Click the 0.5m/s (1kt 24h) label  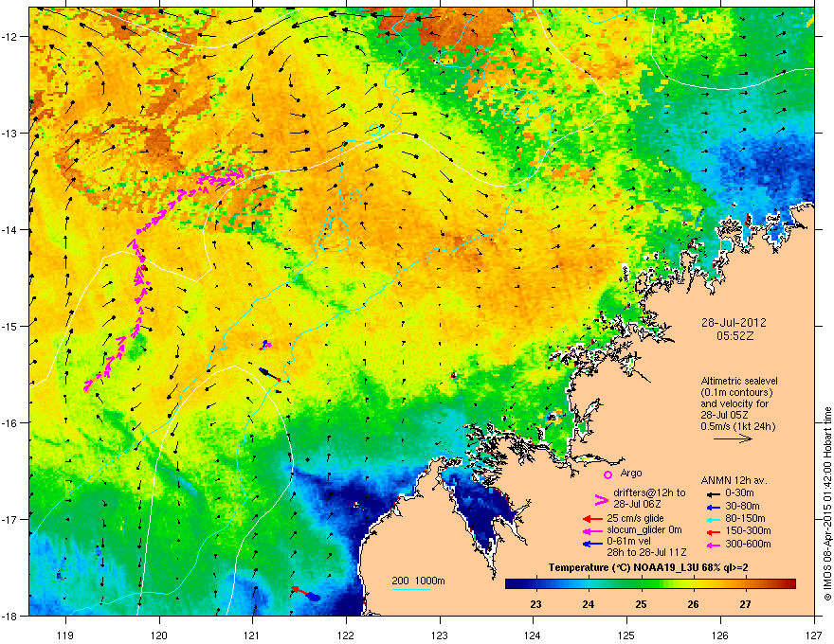[738, 426]
